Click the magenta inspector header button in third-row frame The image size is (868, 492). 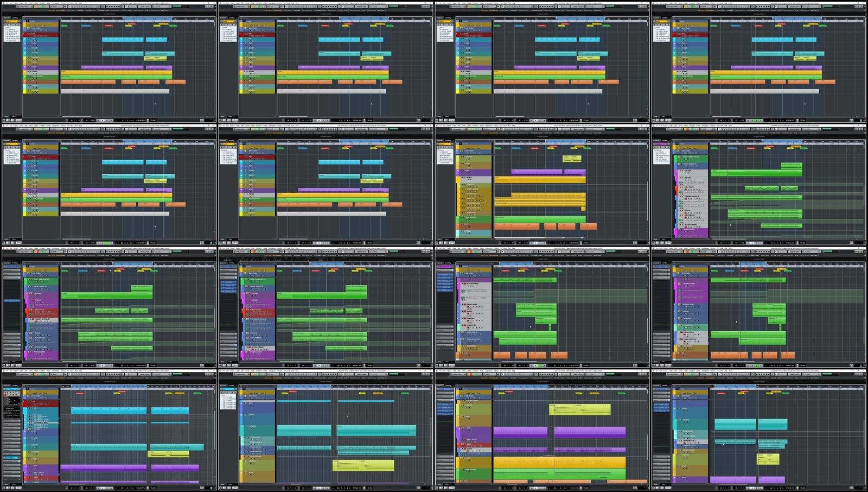444,267
